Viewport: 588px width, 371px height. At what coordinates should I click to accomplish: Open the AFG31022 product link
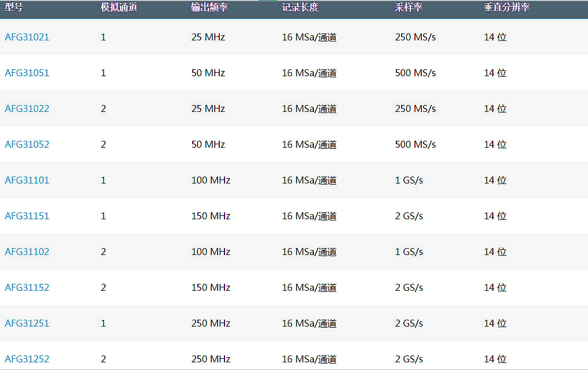point(27,109)
